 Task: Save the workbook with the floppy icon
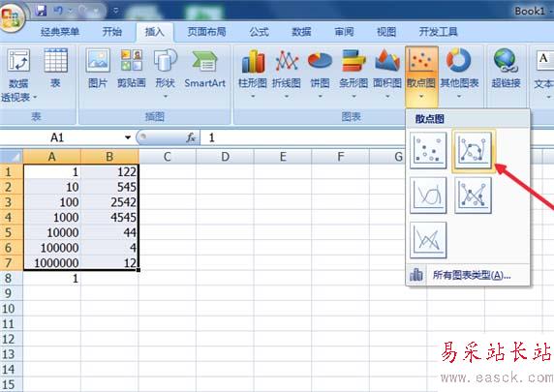tap(42, 11)
